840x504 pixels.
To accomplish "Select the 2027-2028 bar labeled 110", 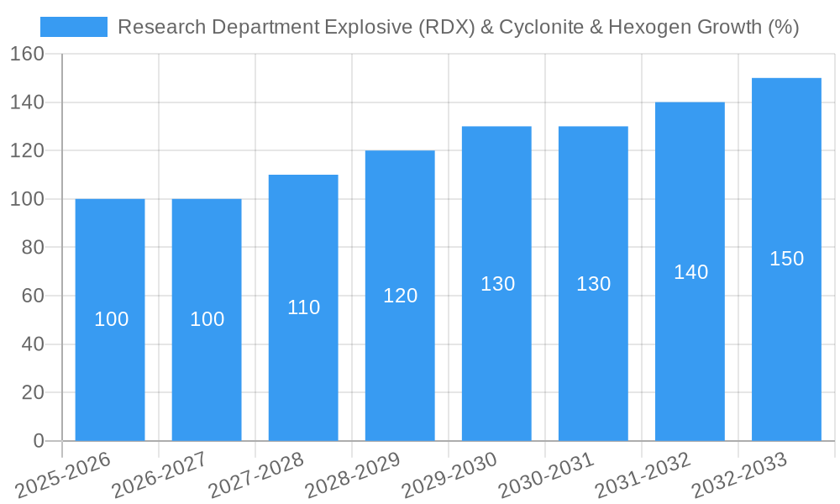I will 303,308.
